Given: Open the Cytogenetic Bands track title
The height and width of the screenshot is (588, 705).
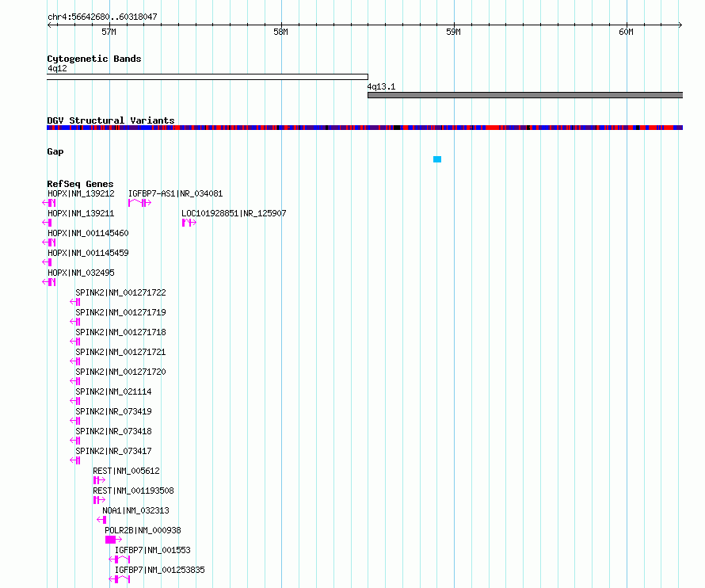Looking at the screenshot, I should coord(94,59).
